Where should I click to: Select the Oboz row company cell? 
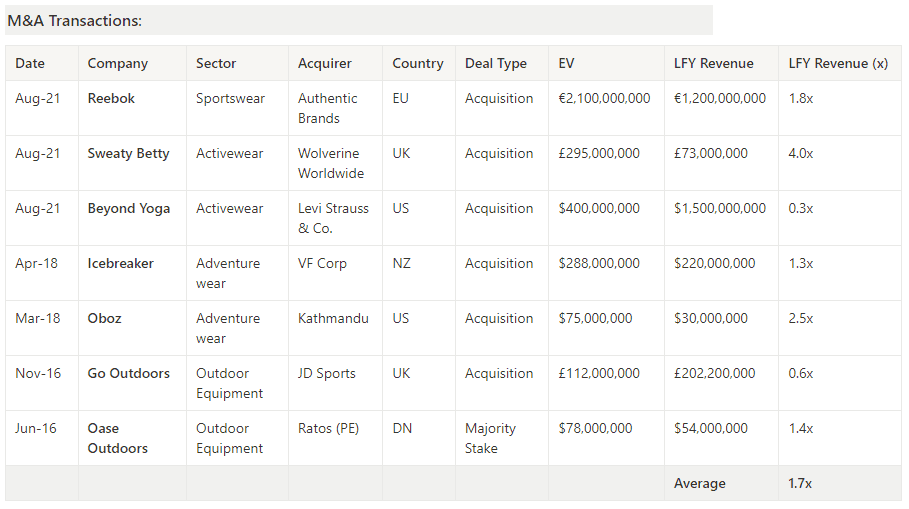(104, 318)
